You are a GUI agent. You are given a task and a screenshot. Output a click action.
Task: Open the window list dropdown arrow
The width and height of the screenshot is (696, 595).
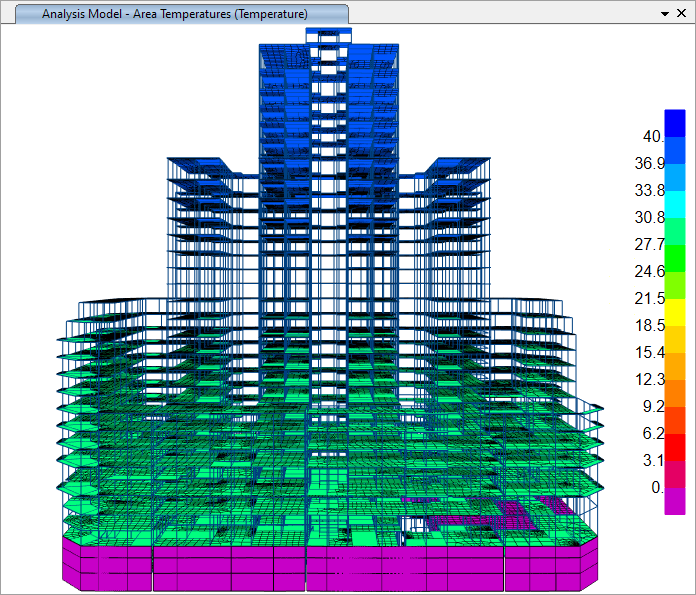[x=666, y=15]
